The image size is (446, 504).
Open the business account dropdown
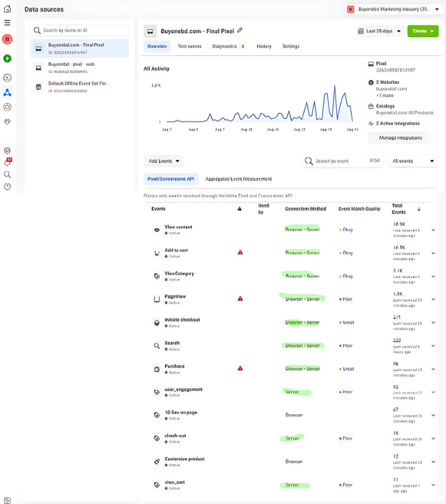pyautogui.click(x=394, y=9)
